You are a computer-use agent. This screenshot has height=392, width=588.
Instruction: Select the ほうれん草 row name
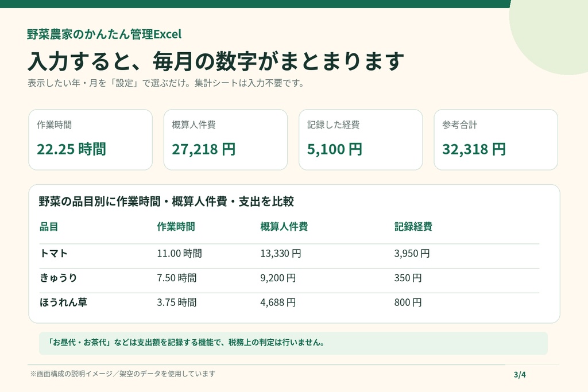click(63, 302)
